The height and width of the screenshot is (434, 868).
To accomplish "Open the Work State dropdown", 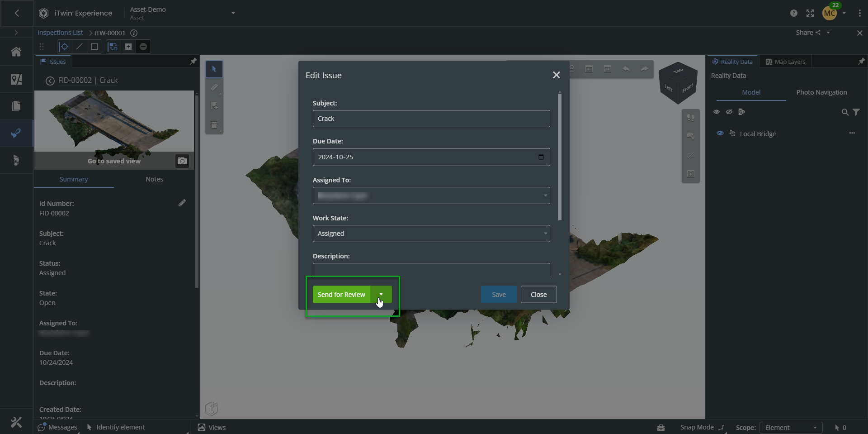I will [431, 234].
